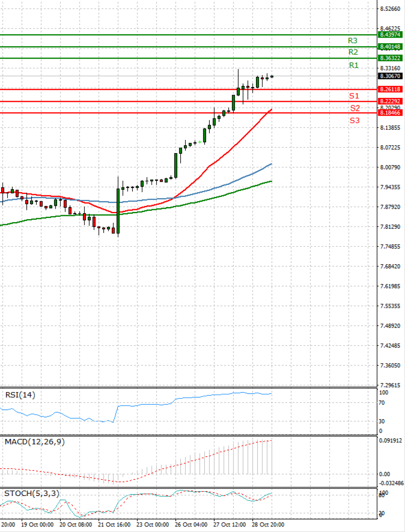405x532 pixels.
Task: Click the RSI 70 level value
Action: click(382, 403)
